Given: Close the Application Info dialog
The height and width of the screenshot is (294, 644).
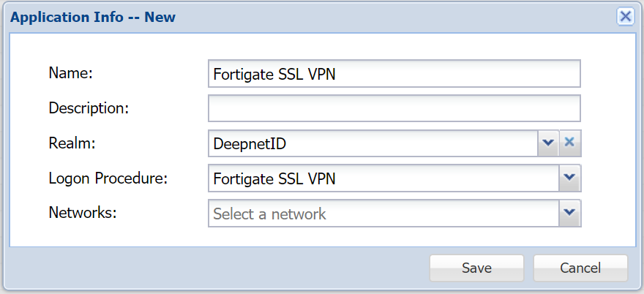Looking at the screenshot, I should [625, 17].
